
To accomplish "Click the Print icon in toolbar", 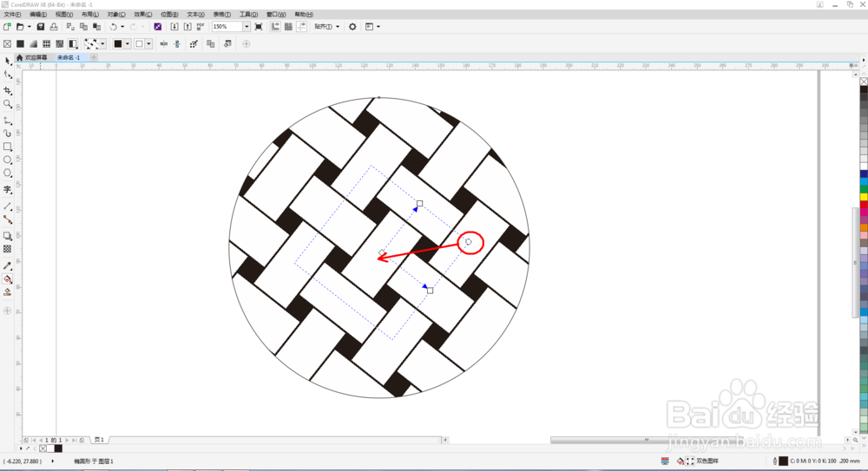I will pyautogui.click(x=54, y=27).
